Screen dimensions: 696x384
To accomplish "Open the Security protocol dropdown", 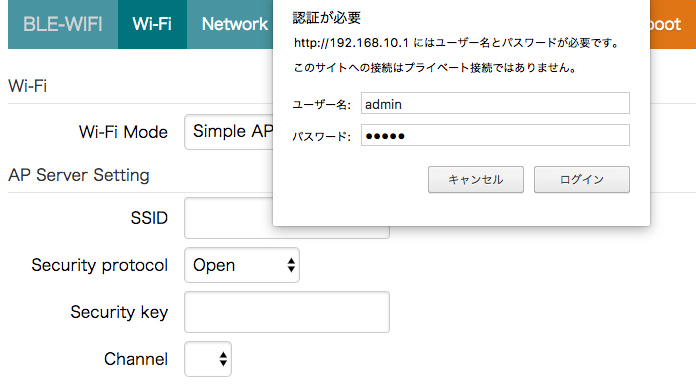I will pyautogui.click(x=242, y=265).
